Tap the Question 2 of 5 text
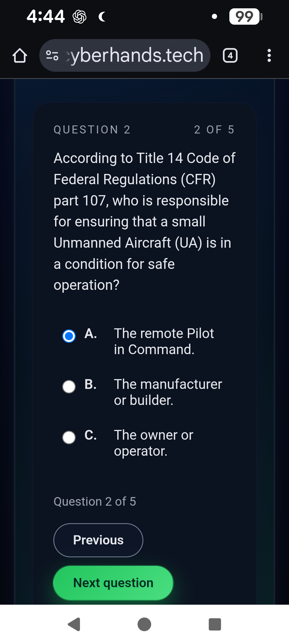Screen dimensions: 289x644 95,502
